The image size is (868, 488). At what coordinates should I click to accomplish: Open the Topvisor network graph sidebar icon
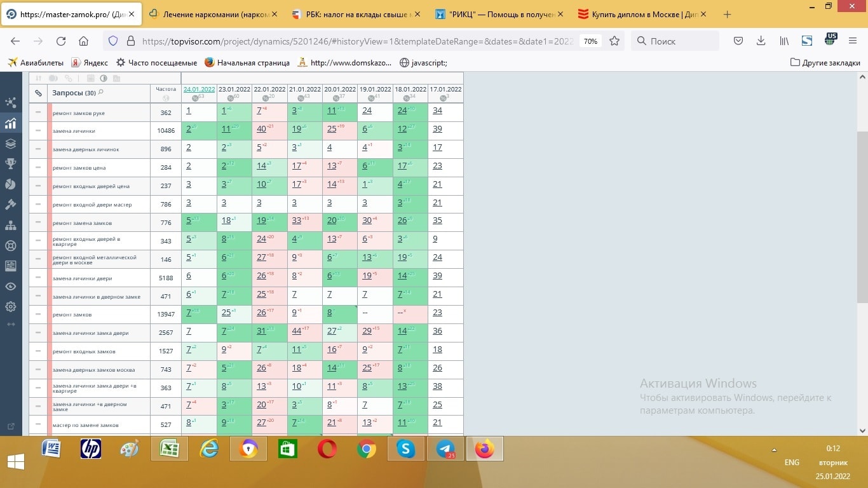click(10, 103)
